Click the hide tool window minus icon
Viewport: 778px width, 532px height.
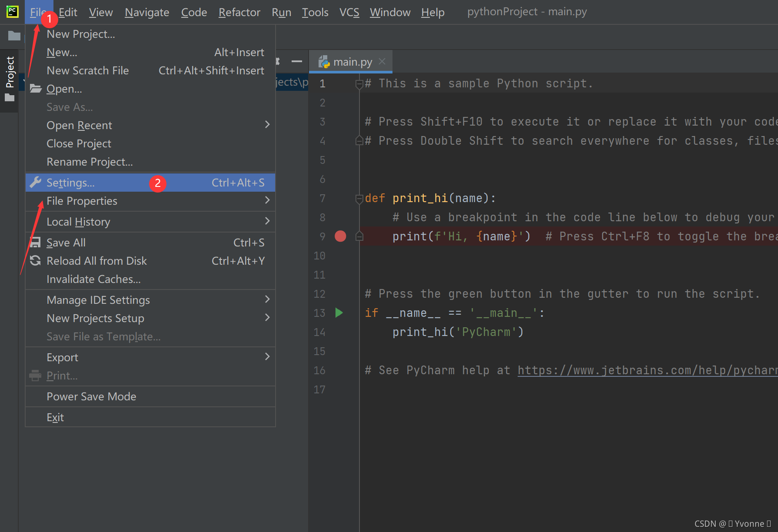[297, 62]
